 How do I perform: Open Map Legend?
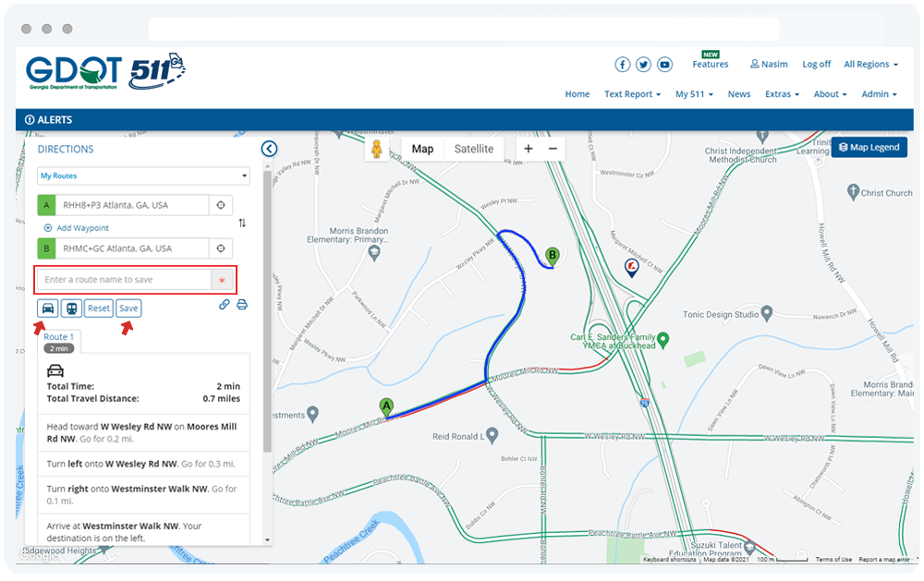pyautogui.click(x=869, y=147)
